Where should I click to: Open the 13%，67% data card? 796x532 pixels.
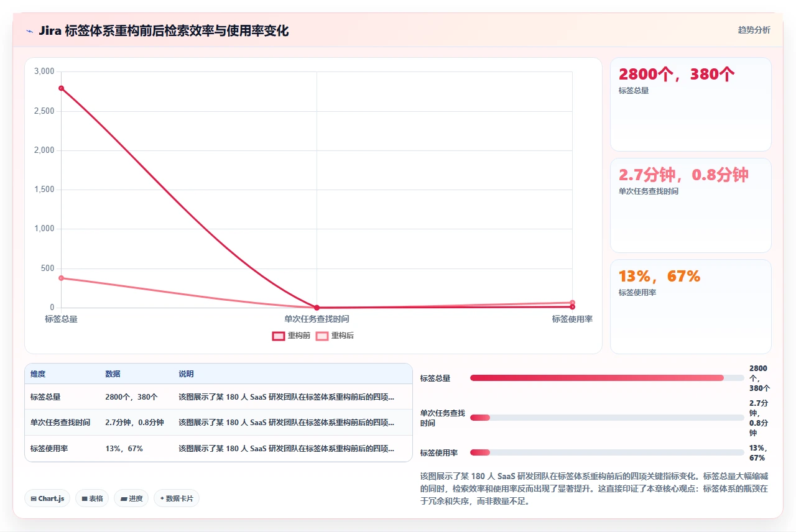click(x=690, y=306)
